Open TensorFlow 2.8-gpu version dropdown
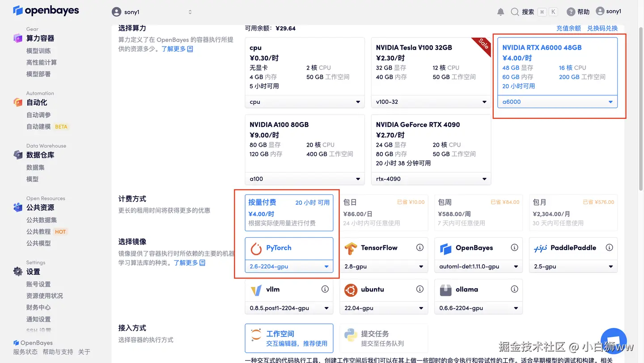This screenshot has height=363, width=644. point(384,266)
